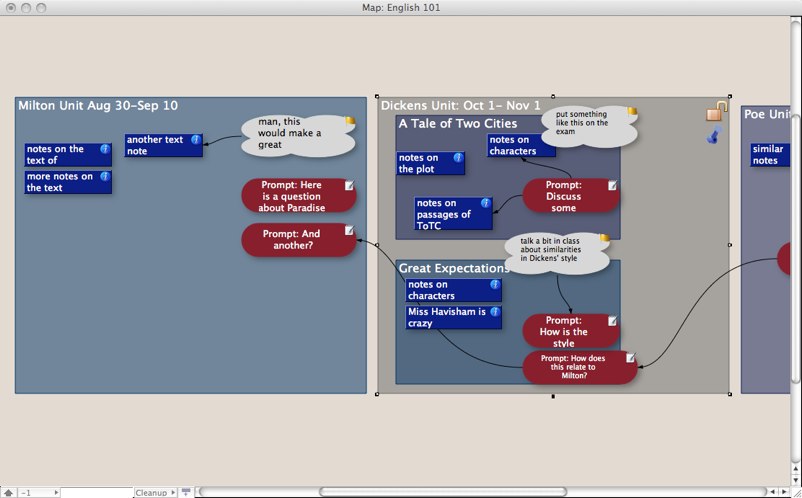Image resolution: width=802 pixels, height=498 pixels.
Task: Click the info badge on 'another text note'
Action: [195, 139]
